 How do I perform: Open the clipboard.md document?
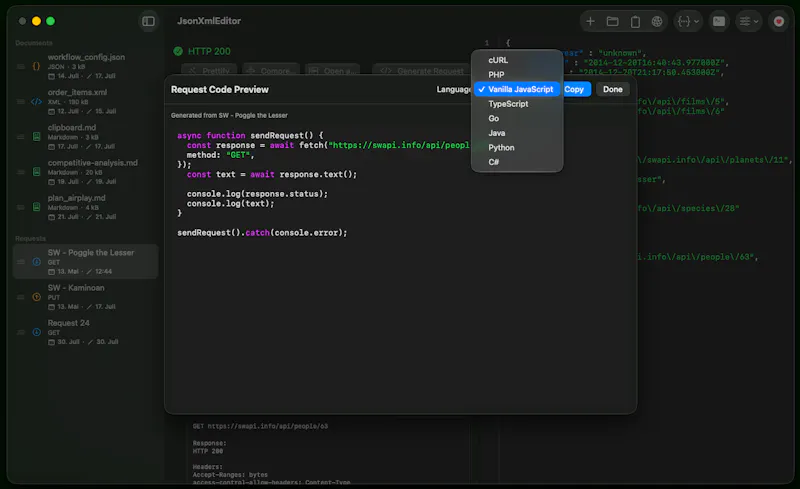tap(86, 137)
